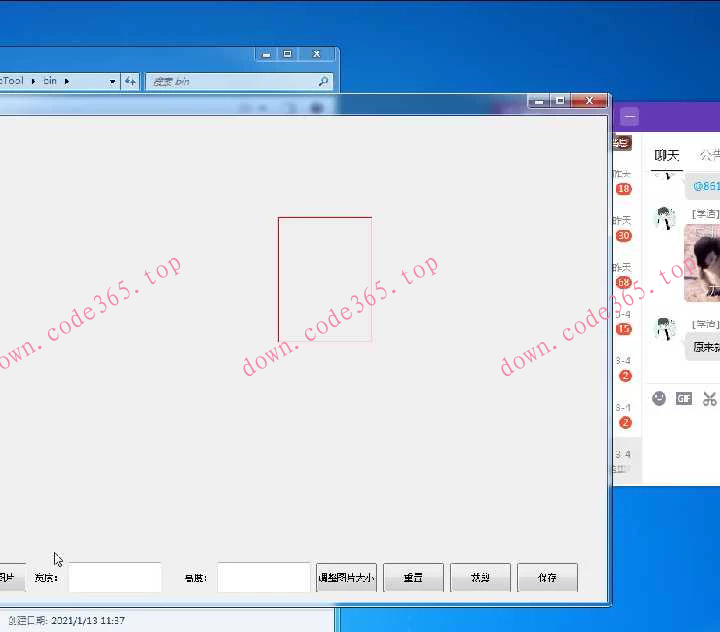Click the Explorer refresh icon
Image resolution: width=720 pixels, height=632 pixels.
coord(130,82)
